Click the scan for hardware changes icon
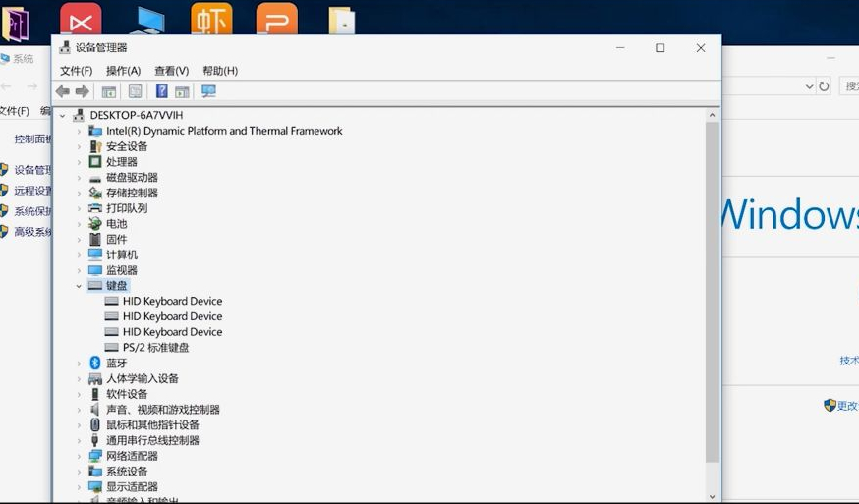 pyautogui.click(x=208, y=91)
